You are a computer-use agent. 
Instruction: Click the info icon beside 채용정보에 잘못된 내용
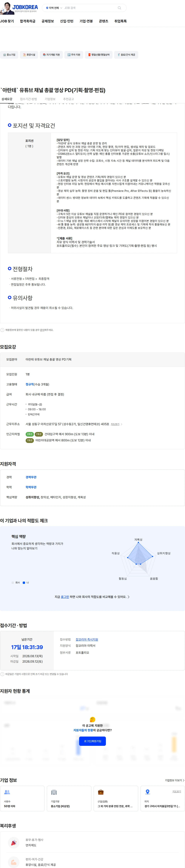(2, 330)
